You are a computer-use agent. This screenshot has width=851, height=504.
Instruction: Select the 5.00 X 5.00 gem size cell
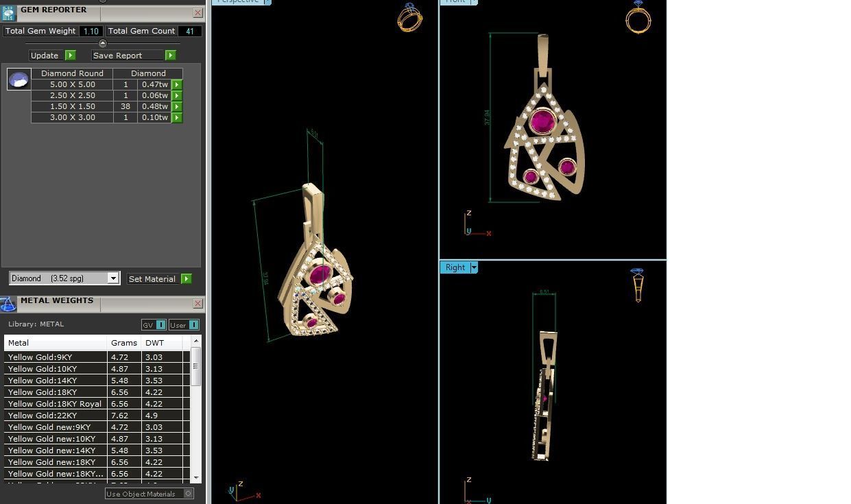point(72,84)
